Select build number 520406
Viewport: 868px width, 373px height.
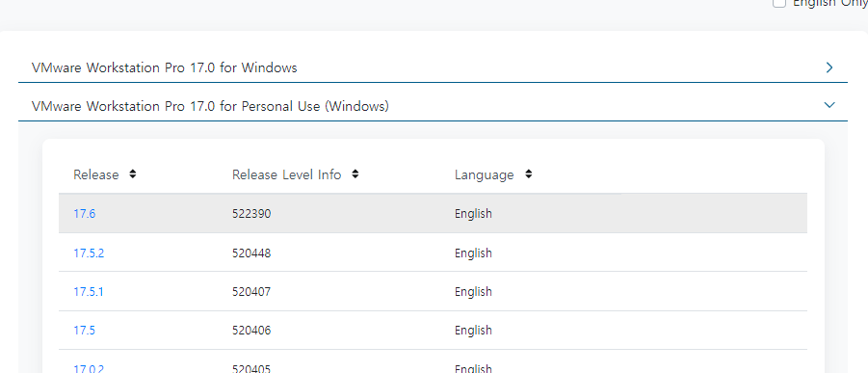pyautogui.click(x=251, y=331)
